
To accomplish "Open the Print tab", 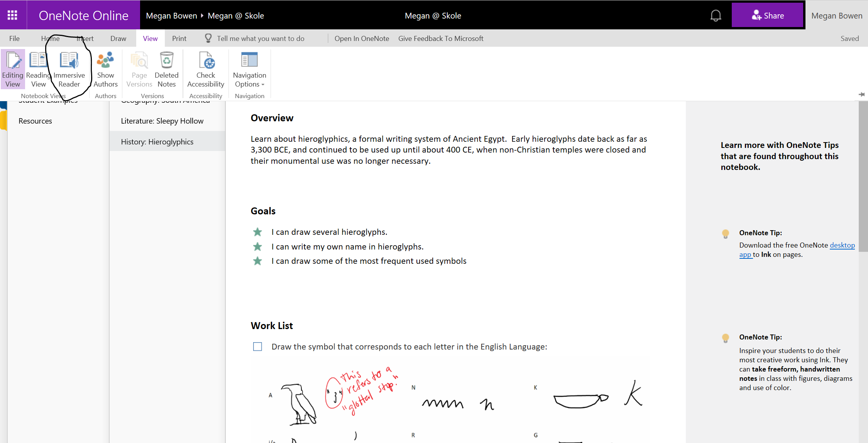I will point(179,38).
